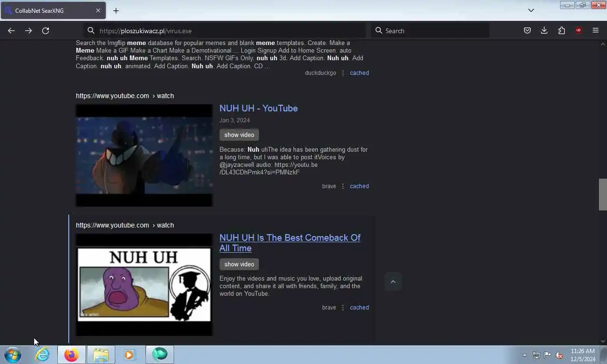Open cached link for first brave result
The image size is (607, 364).
click(x=359, y=186)
